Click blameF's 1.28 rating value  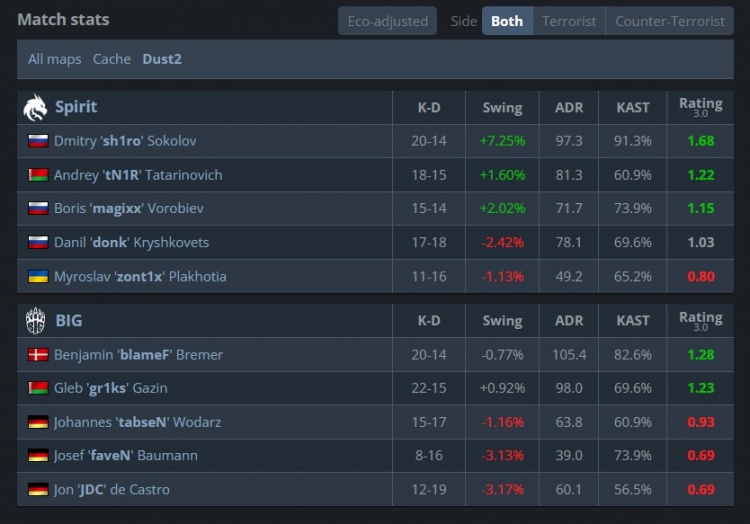click(701, 355)
